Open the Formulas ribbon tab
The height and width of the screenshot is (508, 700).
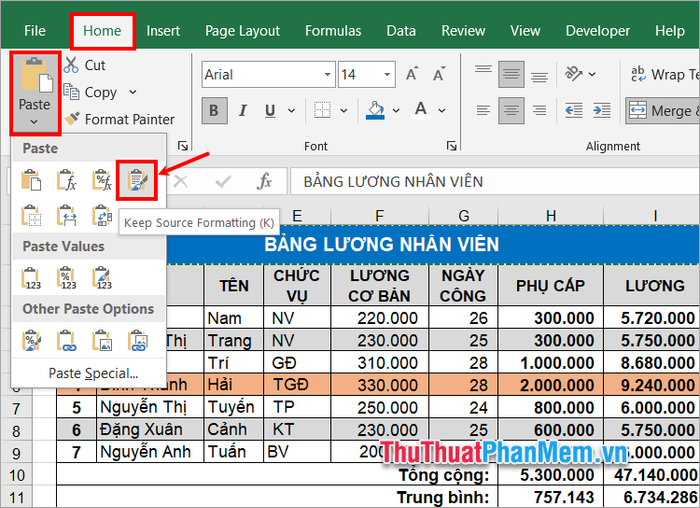tap(335, 31)
